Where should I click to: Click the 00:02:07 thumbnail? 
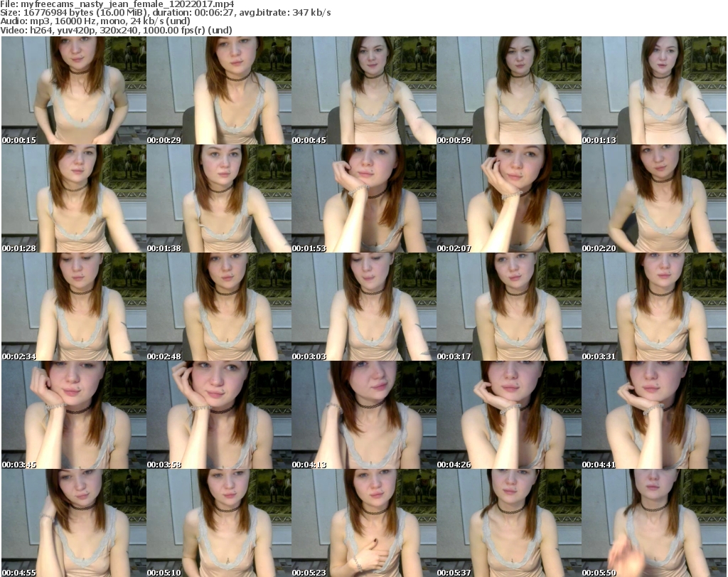click(509, 198)
